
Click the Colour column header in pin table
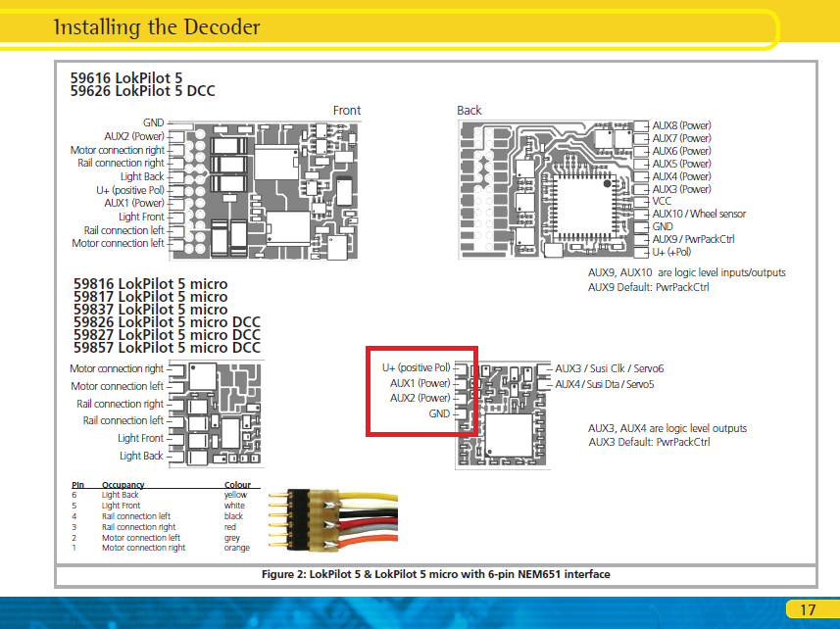point(237,484)
